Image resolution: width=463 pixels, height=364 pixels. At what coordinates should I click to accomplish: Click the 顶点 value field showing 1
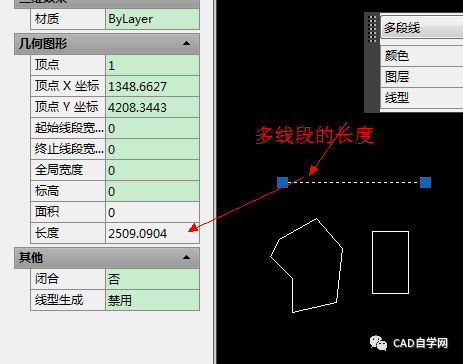point(153,65)
